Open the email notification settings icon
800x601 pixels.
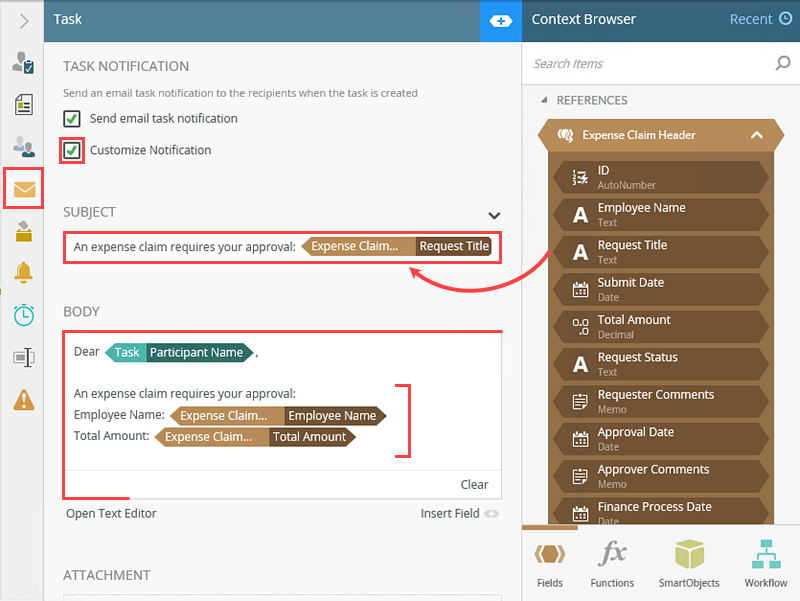coord(23,187)
